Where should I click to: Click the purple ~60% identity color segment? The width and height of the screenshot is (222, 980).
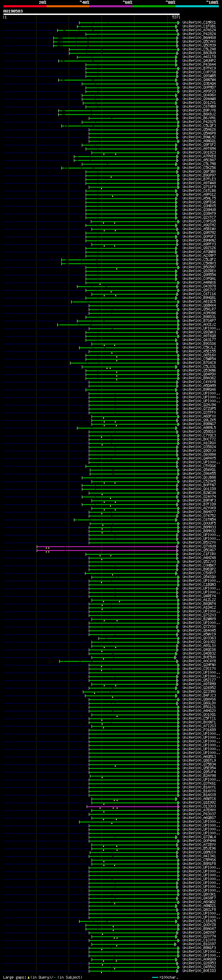click(x=111, y=6)
